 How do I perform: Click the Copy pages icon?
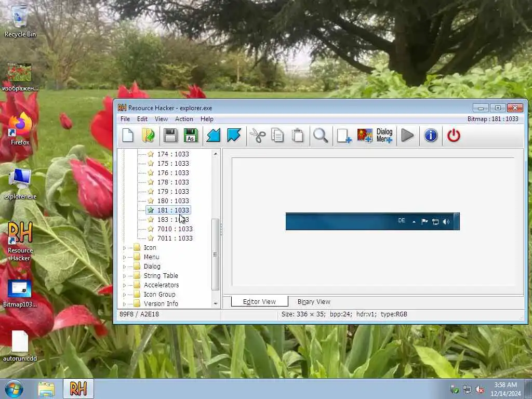point(277,136)
